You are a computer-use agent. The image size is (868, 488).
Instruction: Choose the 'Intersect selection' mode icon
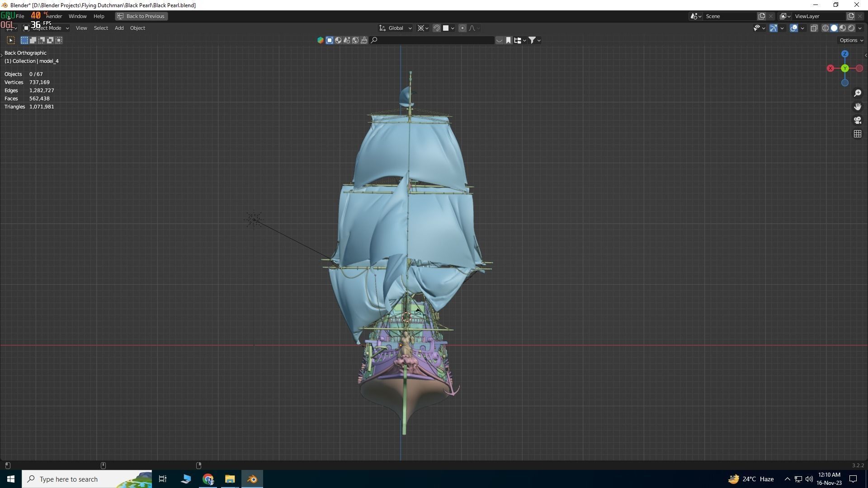[59, 40]
